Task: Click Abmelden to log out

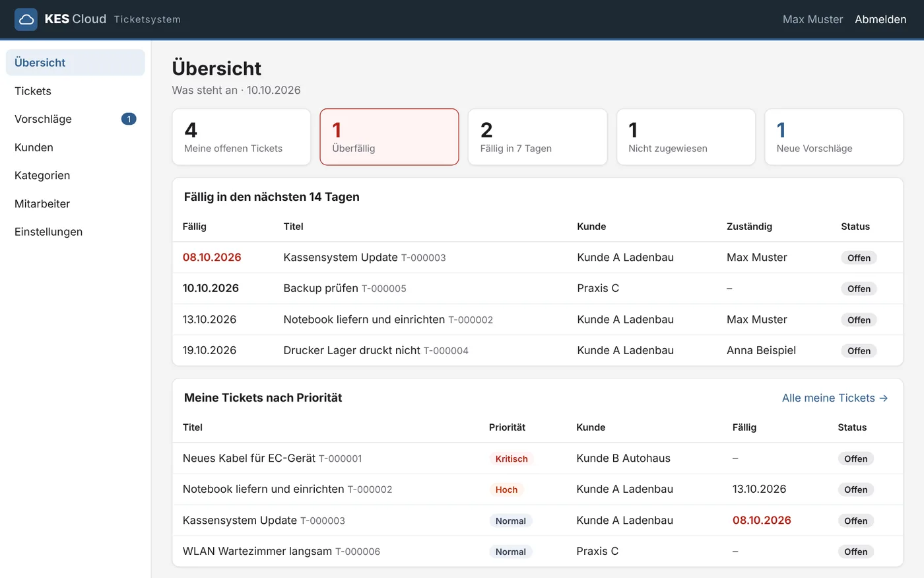Action: 880,19
